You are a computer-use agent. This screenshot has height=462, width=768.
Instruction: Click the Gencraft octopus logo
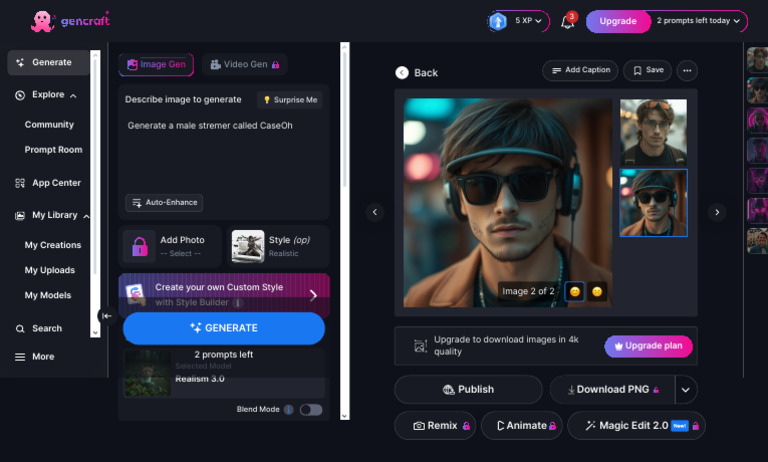pyautogui.click(x=43, y=21)
